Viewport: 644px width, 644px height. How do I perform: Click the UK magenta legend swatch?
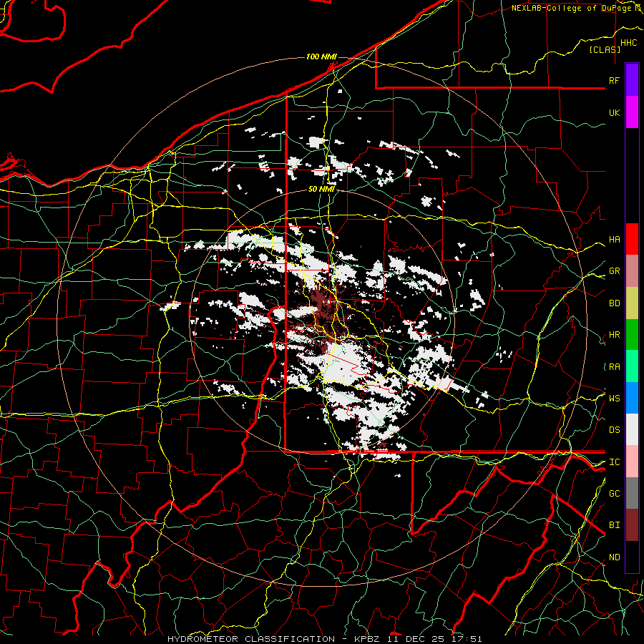coord(632,112)
